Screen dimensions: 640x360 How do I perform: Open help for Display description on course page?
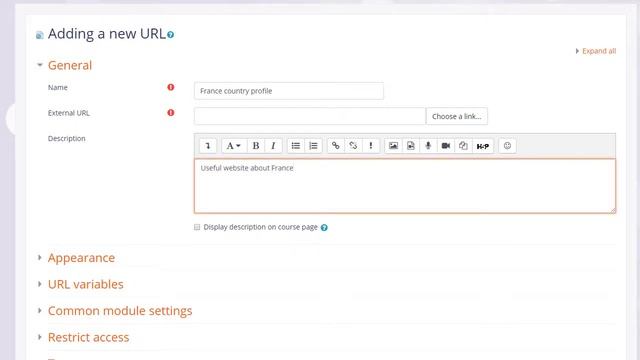(x=324, y=227)
